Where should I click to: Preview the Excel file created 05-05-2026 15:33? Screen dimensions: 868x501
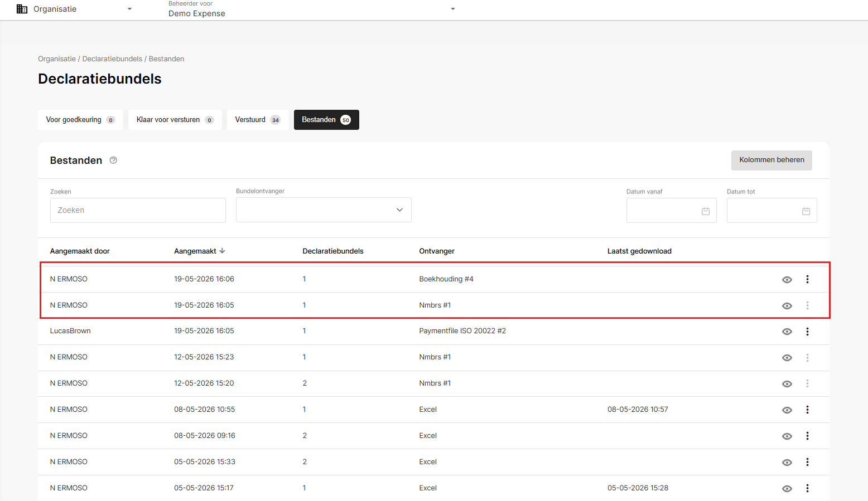pos(787,463)
